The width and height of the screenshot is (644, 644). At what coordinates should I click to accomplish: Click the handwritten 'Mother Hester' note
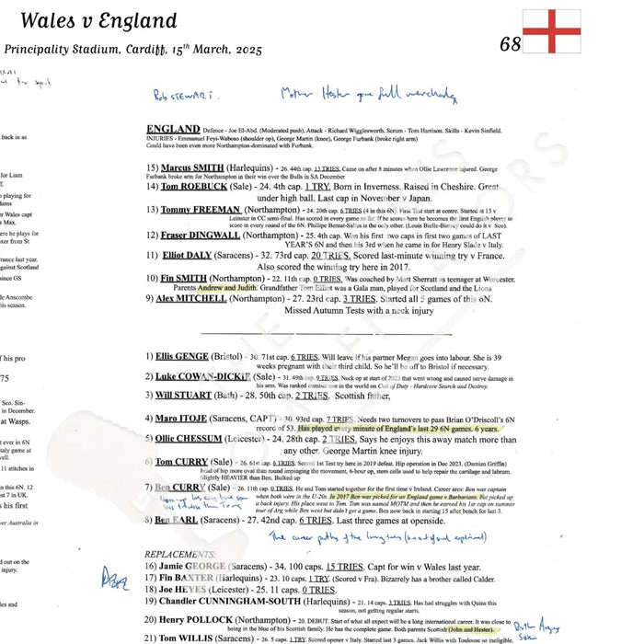[369, 95]
